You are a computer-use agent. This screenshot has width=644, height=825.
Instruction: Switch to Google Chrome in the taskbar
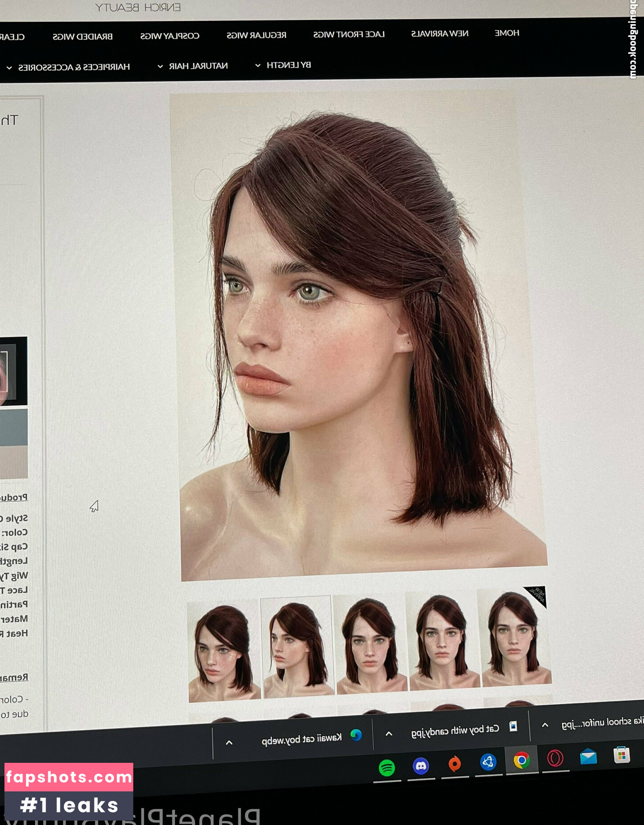pyautogui.click(x=521, y=760)
